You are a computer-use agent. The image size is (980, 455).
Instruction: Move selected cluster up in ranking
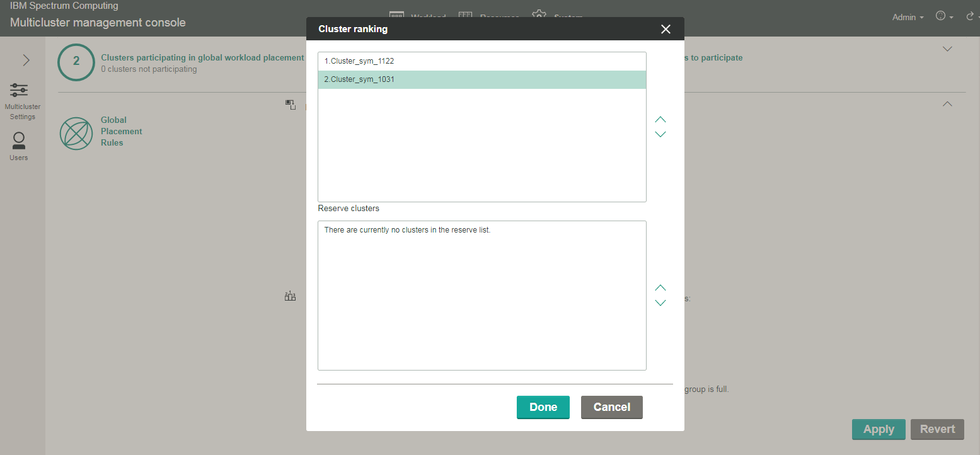660,119
